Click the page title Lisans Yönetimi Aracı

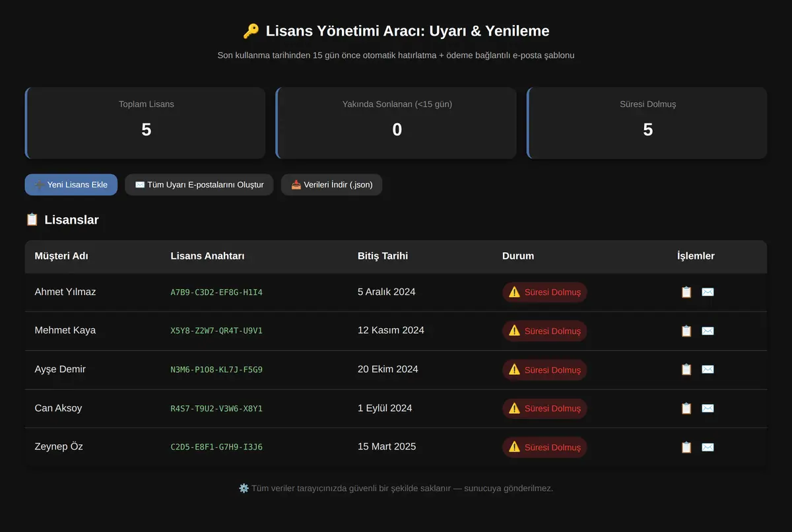396,31
